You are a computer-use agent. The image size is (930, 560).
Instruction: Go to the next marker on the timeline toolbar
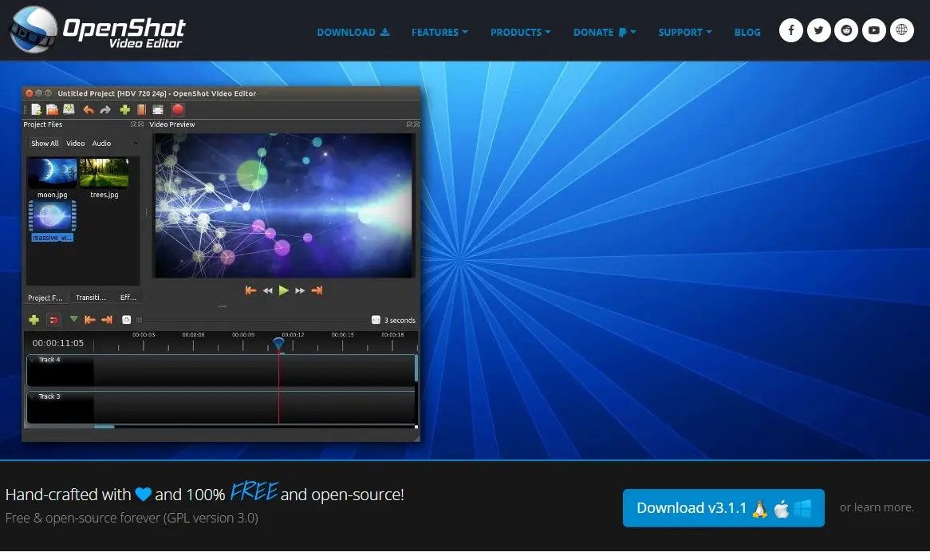[x=107, y=321]
